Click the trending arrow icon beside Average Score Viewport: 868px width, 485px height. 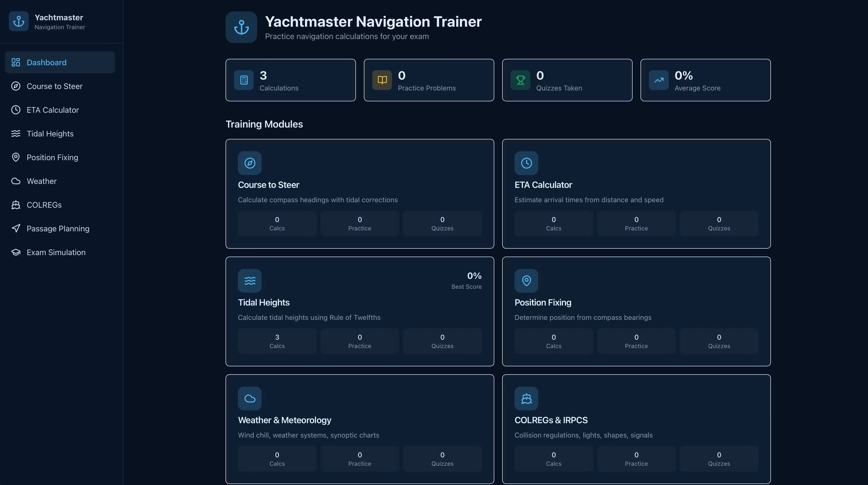tap(659, 80)
